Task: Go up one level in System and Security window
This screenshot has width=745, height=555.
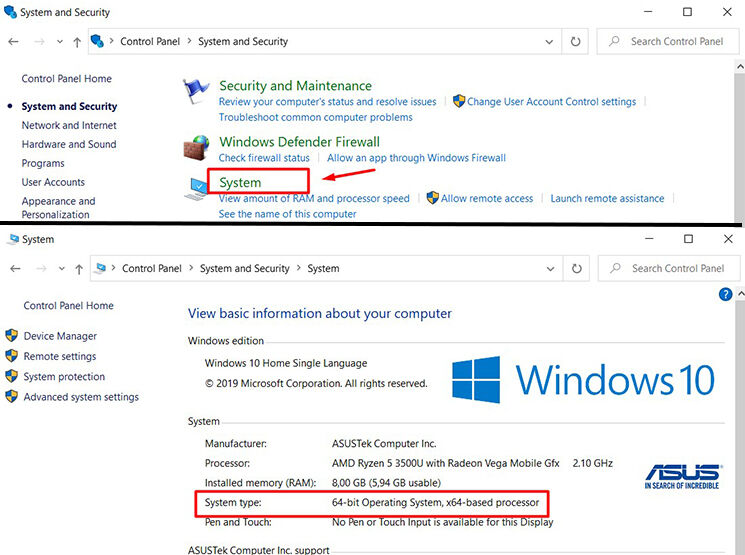Action: pos(77,42)
